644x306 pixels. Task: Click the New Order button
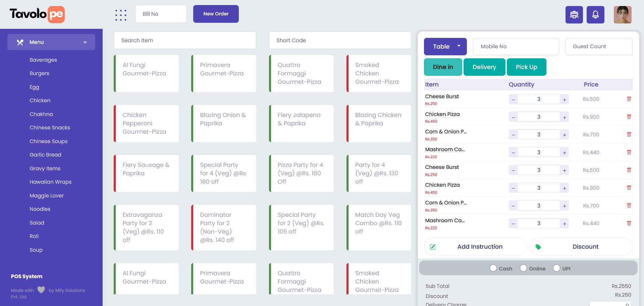(x=216, y=14)
